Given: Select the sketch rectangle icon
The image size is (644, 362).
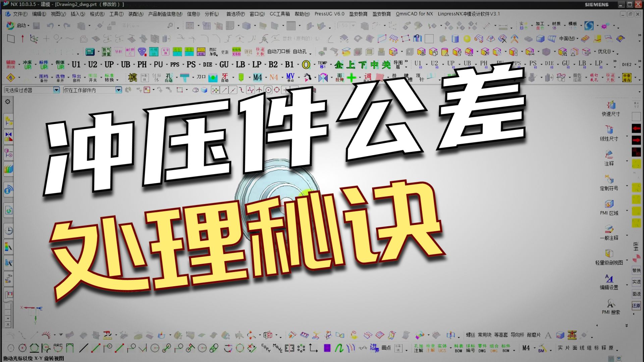Looking at the screenshot, I should (11, 39).
